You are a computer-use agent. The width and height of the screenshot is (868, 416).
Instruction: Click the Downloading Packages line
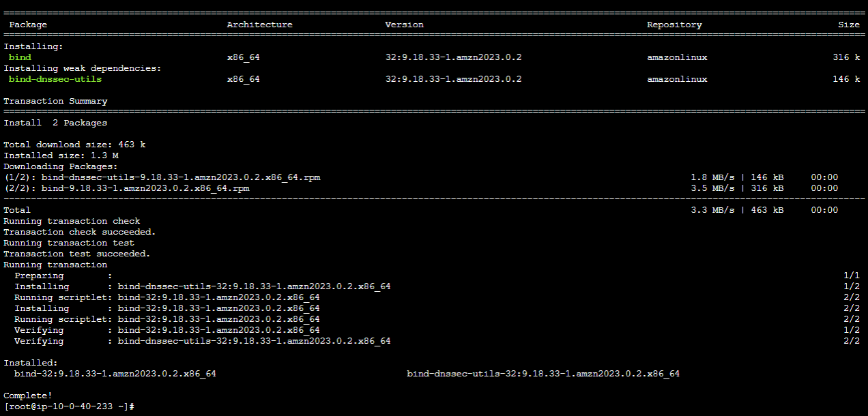[61, 166]
